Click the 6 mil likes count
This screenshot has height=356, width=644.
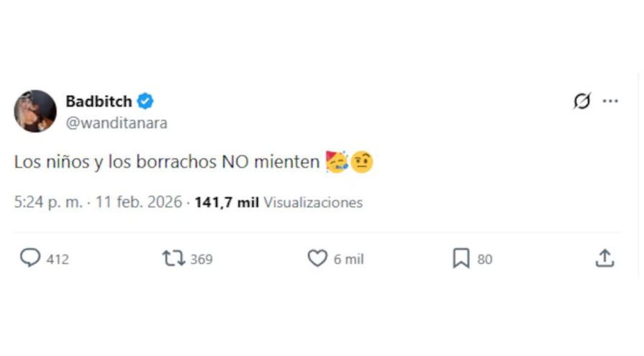pos(349,259)
